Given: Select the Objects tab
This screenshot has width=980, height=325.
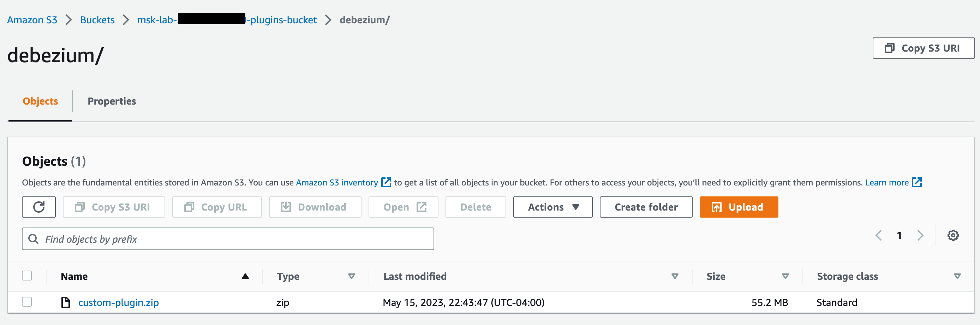Looking at the screenshot, I should click(x=40, y=101).
